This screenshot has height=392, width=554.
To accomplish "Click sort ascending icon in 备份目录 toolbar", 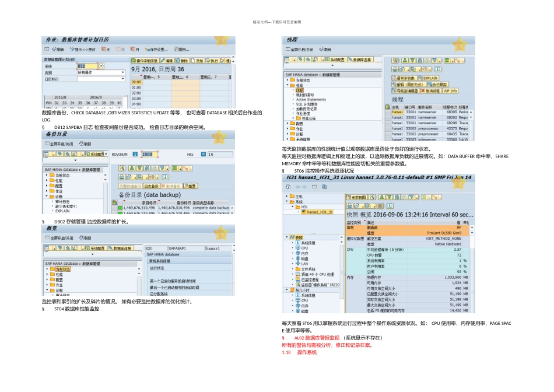I will (131, 168).
